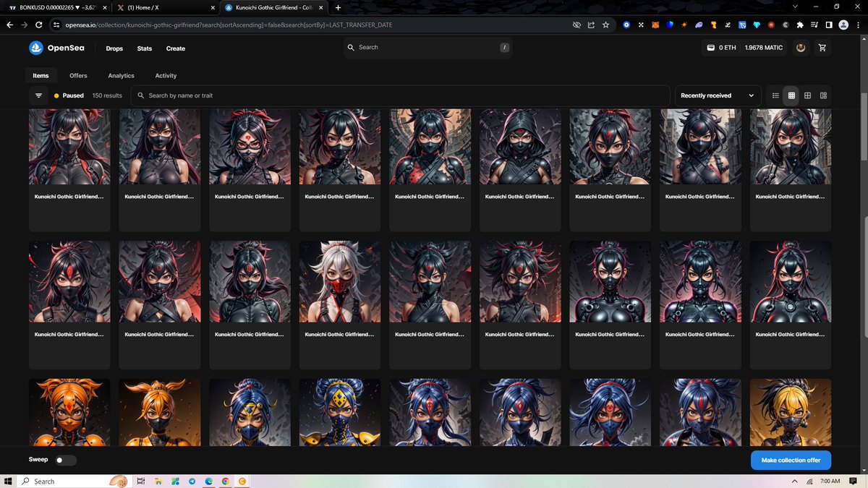Open the tab search chevron in Chrome
The height and width of the screenshot is (488, 868).
795,7
